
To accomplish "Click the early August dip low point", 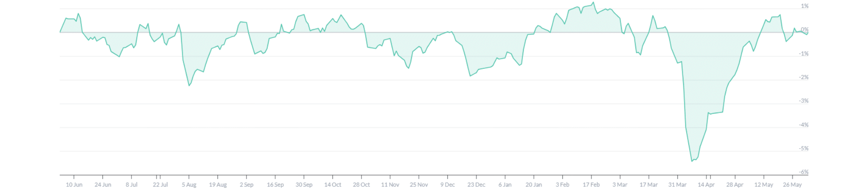I will pos(189,86).
